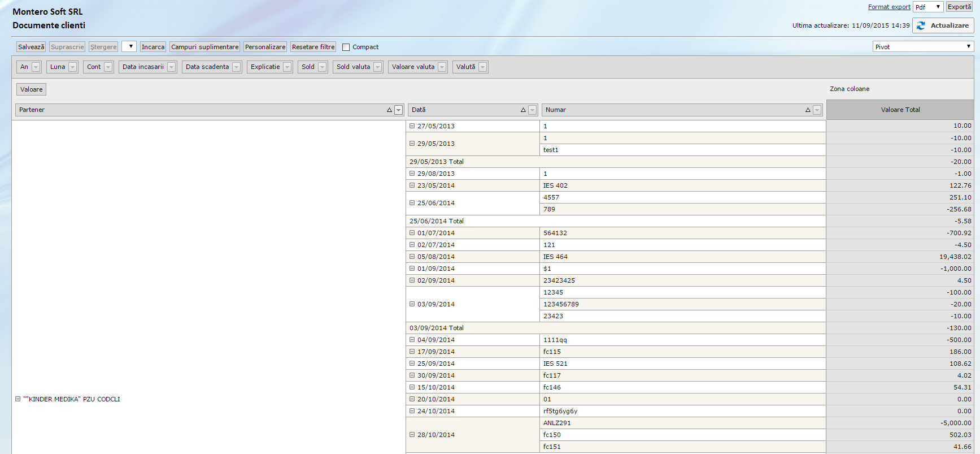Collapse the KINDER MEDIKA partner group

(18, 399)
